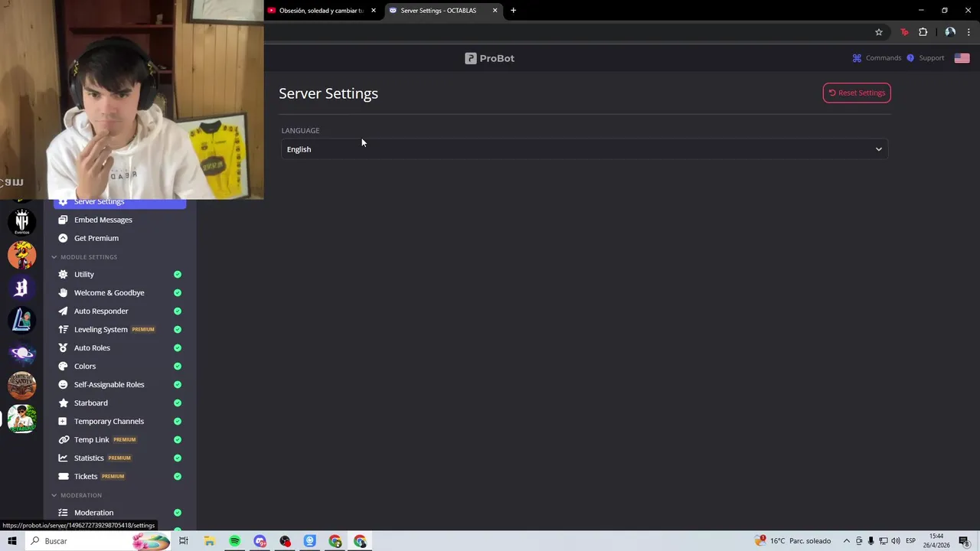Viewport: 980px width, 551px height.
Task: Close the YouTube tab
Action: click(x=374, y=11)
